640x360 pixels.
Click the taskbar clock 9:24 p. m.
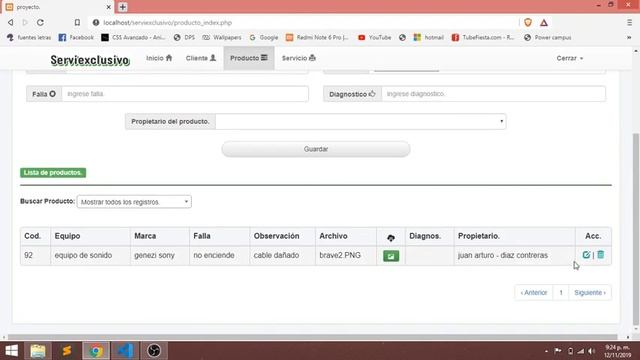pos(617,351)
